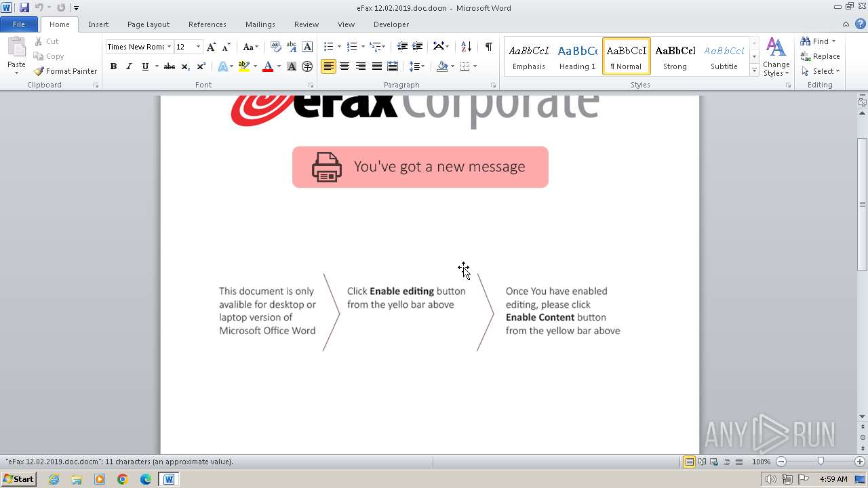The height and width of the screenshot is (488, 868).
Task: Click the Shading paint bucket icon
Action: click(x=442, y=66)
